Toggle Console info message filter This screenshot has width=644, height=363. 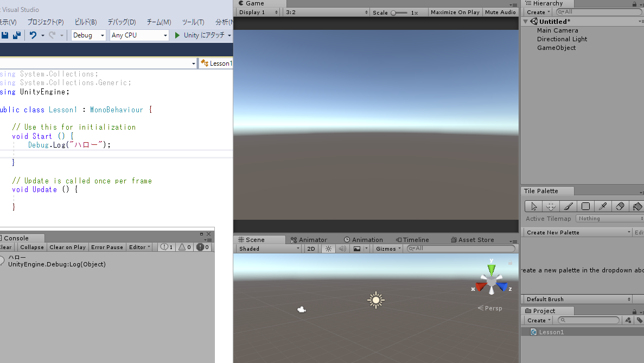[x=167, y=247]
